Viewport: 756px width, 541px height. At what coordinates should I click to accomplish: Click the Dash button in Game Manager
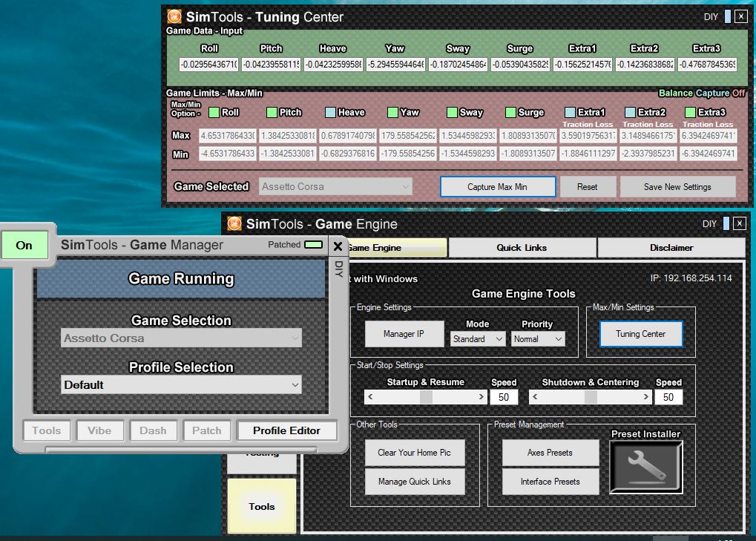[153, 430]
